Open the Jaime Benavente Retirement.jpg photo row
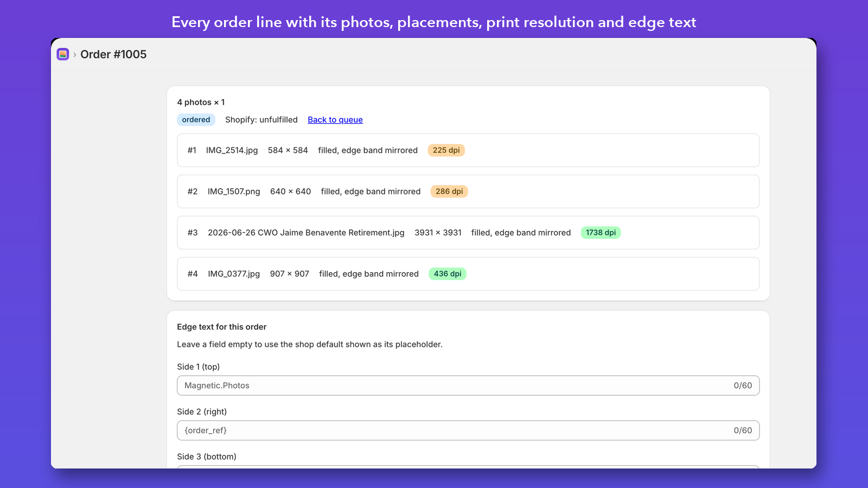Screen dimensions: 868x488 tap(468, 233)
